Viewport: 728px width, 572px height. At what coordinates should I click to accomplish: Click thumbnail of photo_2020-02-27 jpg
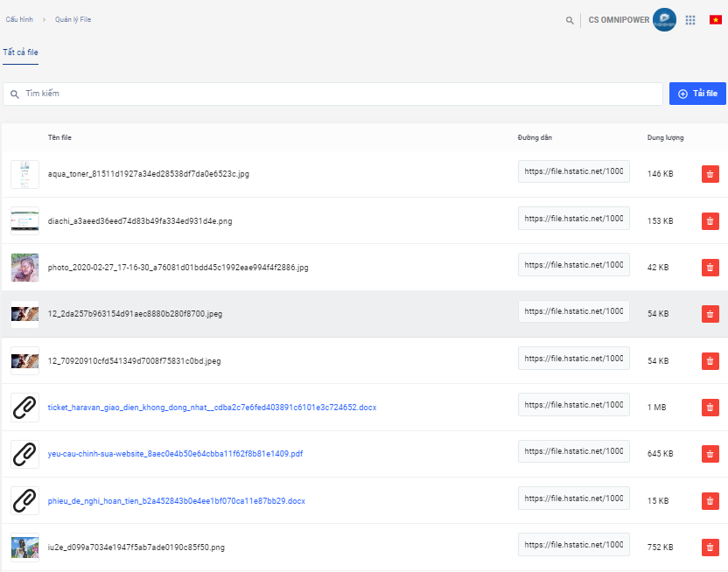[24, 267]
